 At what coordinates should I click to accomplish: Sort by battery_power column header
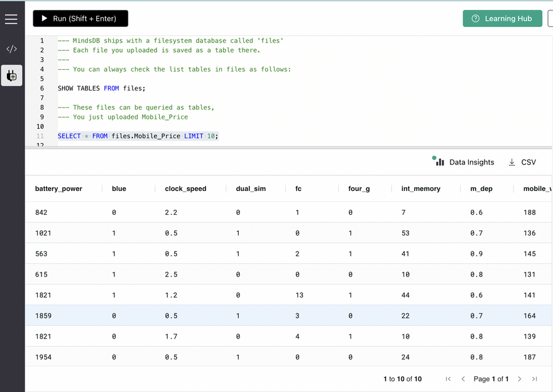click(58, 188)
